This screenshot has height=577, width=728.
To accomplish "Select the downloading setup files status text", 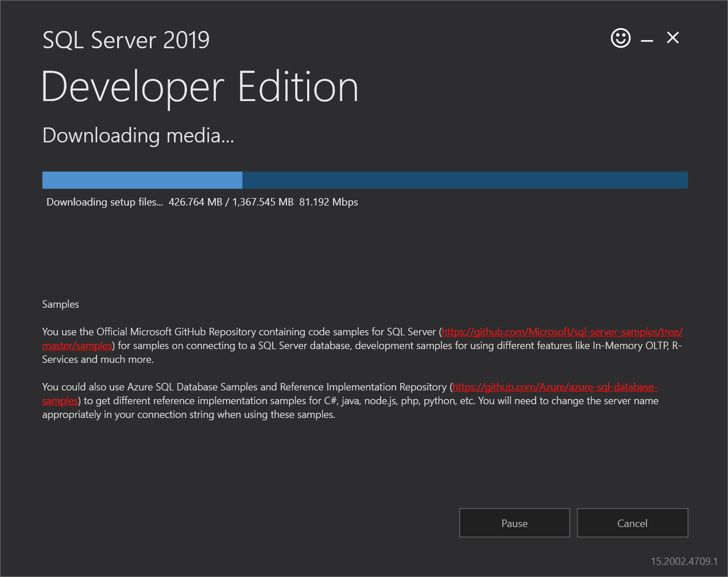I will [x=104, y=202].
